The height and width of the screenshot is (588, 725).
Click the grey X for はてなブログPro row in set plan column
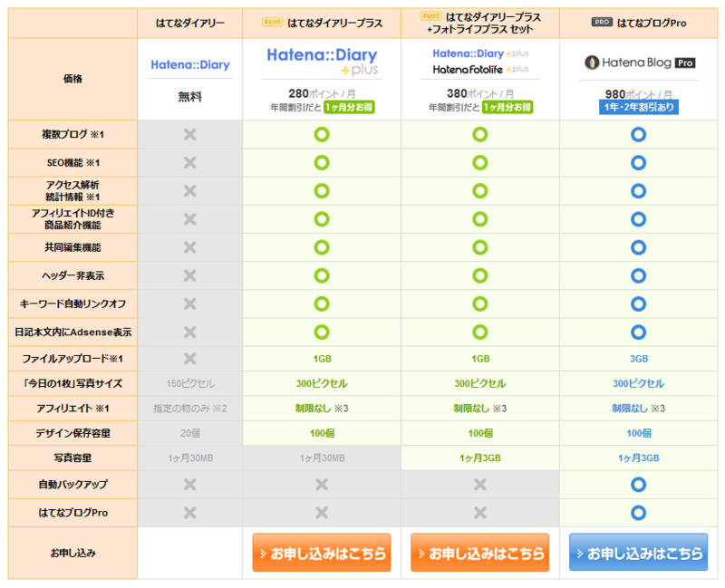(x=480, y=513)
